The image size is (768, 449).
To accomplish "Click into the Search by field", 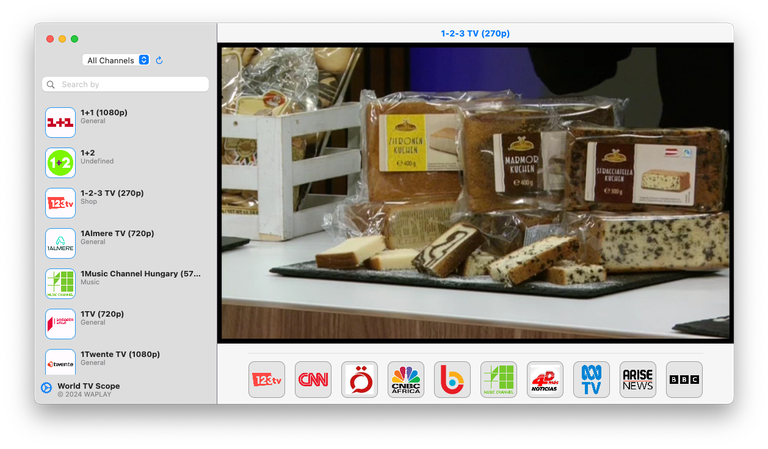I will click(125, 84).
